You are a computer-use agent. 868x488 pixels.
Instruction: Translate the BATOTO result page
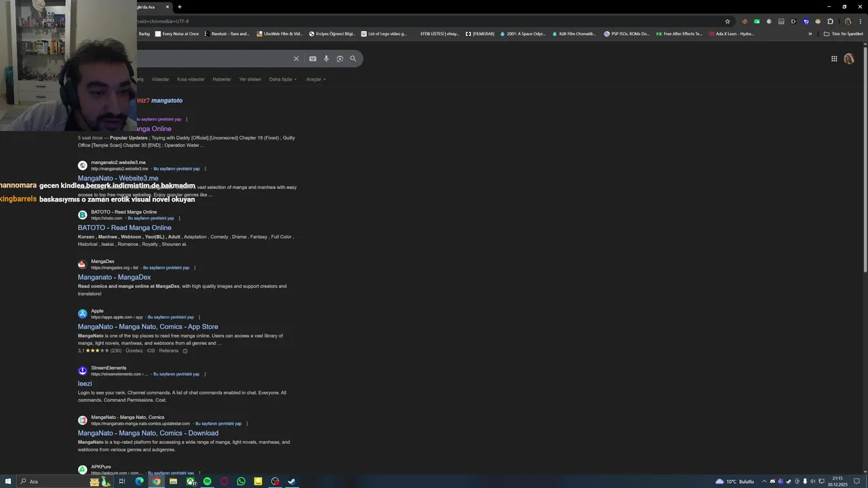(151, 218)
